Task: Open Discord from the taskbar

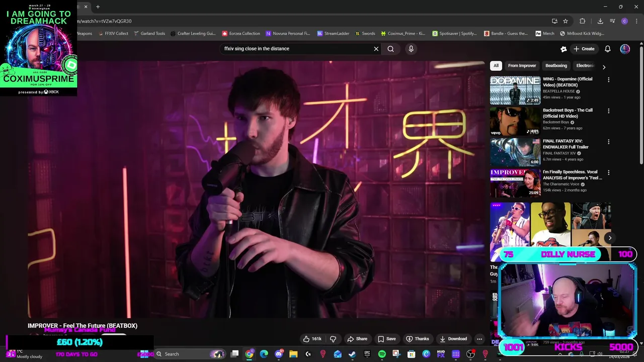Action: coord(279,354)
